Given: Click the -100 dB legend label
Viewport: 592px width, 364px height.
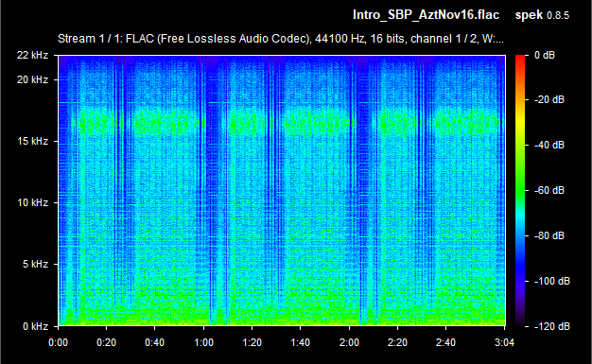Looking at the screenshot, I should [551, 281].
